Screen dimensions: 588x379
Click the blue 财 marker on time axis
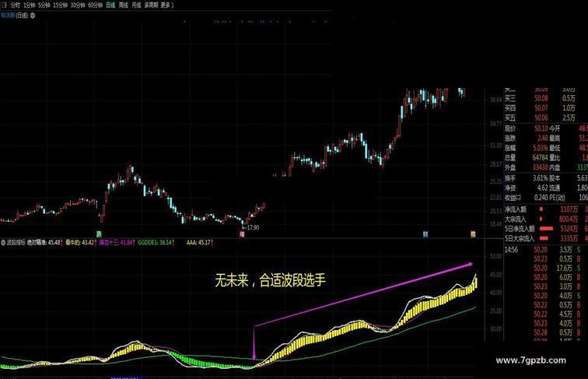(425, 233)
